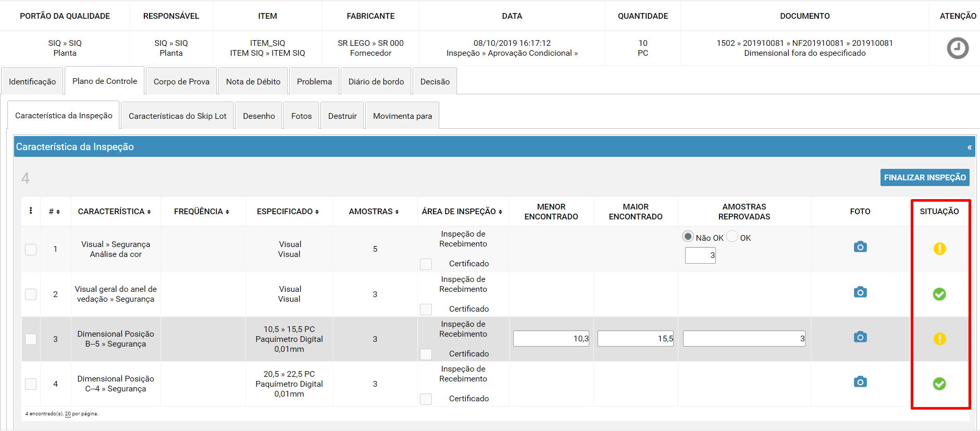Select row 2 checkbox
This screenshot has width=980, height=431.
[x=31, y=294]
